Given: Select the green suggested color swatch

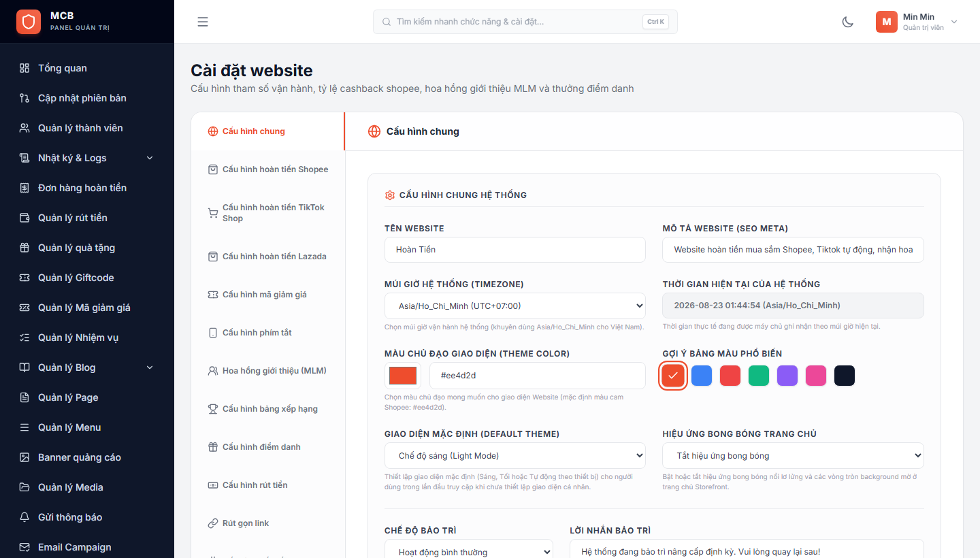Looking at the screenshot, I should coord(759,376).
